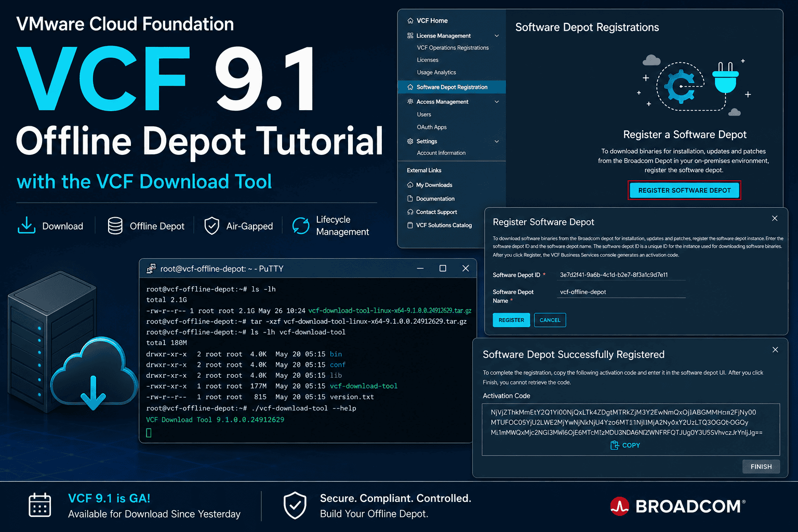Click 'Register a Software Depot' heading text
This screenshot has width=798, height=532.
tap(685, 135)
